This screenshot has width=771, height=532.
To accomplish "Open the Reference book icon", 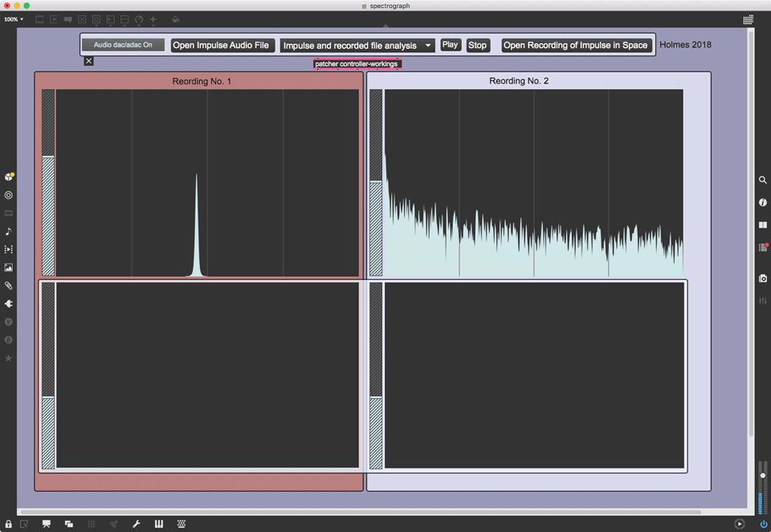I will click(x=763, y=225).
